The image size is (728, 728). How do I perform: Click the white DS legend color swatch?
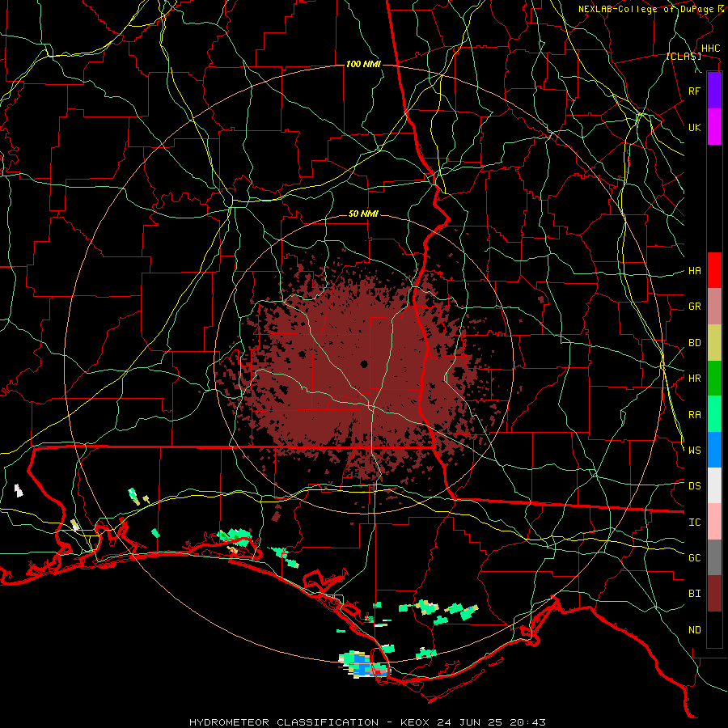(x=714, y=485)
